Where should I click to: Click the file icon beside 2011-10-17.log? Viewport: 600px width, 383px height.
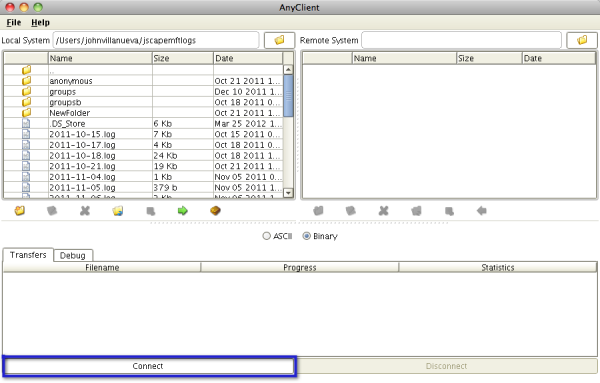pos(26,145)
